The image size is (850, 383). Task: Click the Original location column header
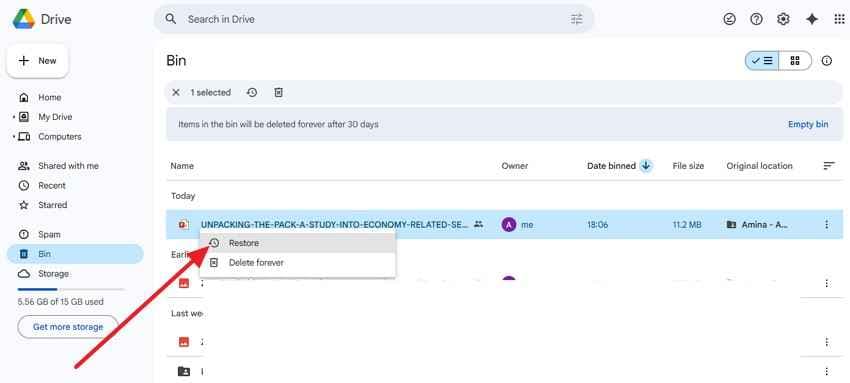[x=759, y=166]
